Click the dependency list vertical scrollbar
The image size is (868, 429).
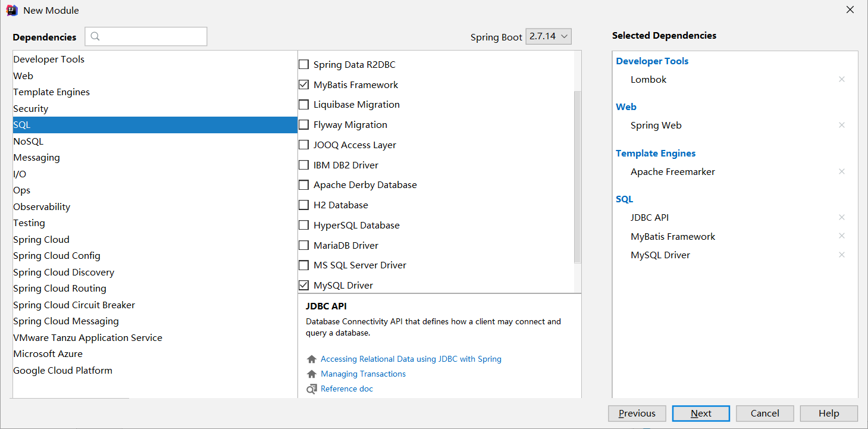[577, 177]
